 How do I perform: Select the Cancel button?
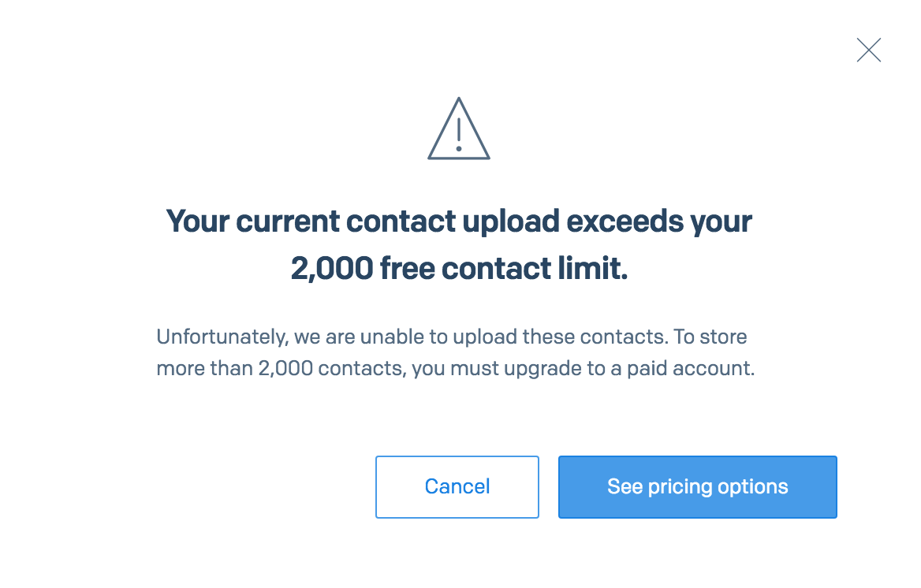coord(457,487)
